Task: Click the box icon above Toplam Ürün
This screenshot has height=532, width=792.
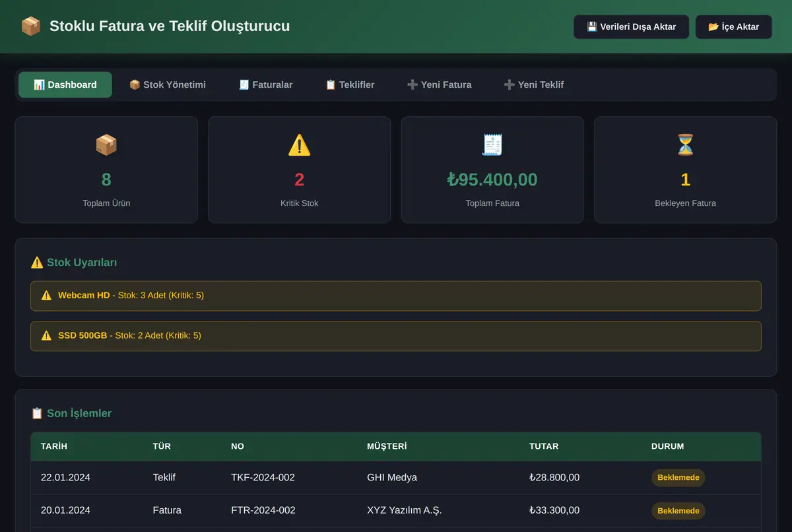Action: [x=106, y=145]
